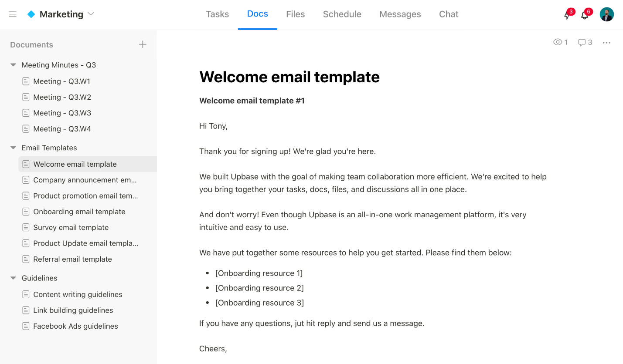Viewport: 623px width, 364px height.
Task: Go to the Chat tab
Action: coord(448,14)
